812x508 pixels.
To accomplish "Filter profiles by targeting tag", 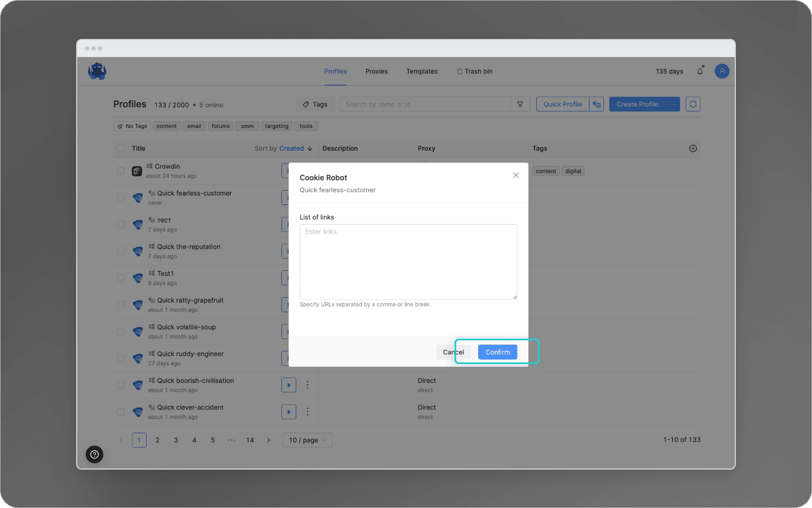I will pyautogui.click(x=276, y=126).
